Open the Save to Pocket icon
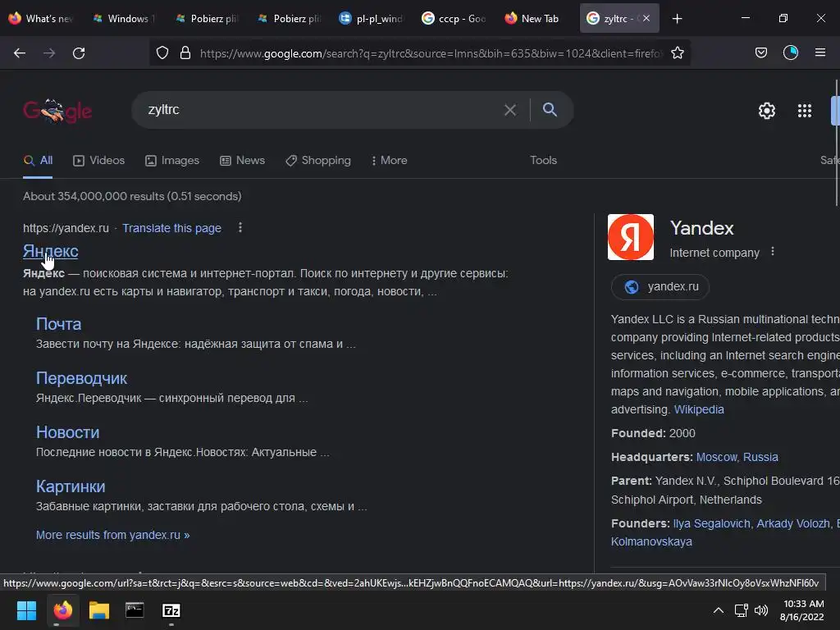This screenshot has height=630, width=840. [760, 52]
